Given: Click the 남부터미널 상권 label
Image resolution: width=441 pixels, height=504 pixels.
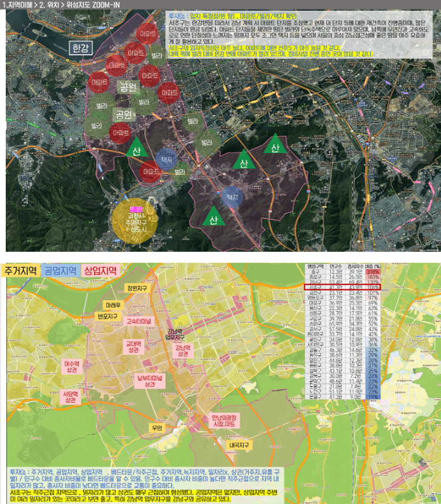Looking at the screenshot, I should pos(150,381).
